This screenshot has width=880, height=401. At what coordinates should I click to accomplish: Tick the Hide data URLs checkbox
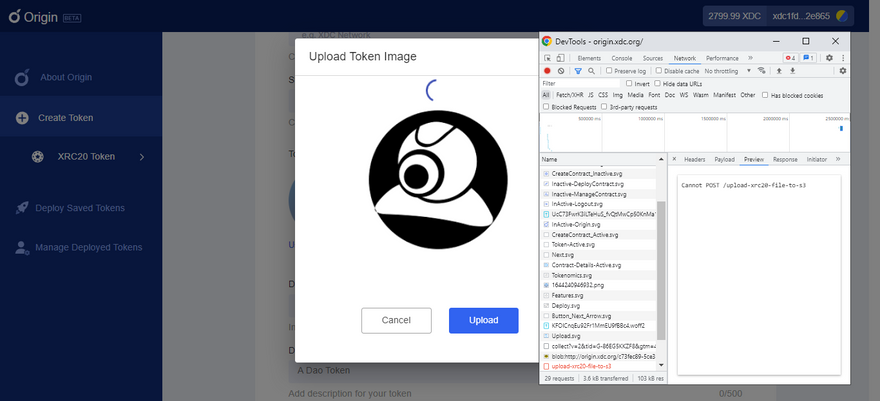pyautogui.click(x=655, y=83)
